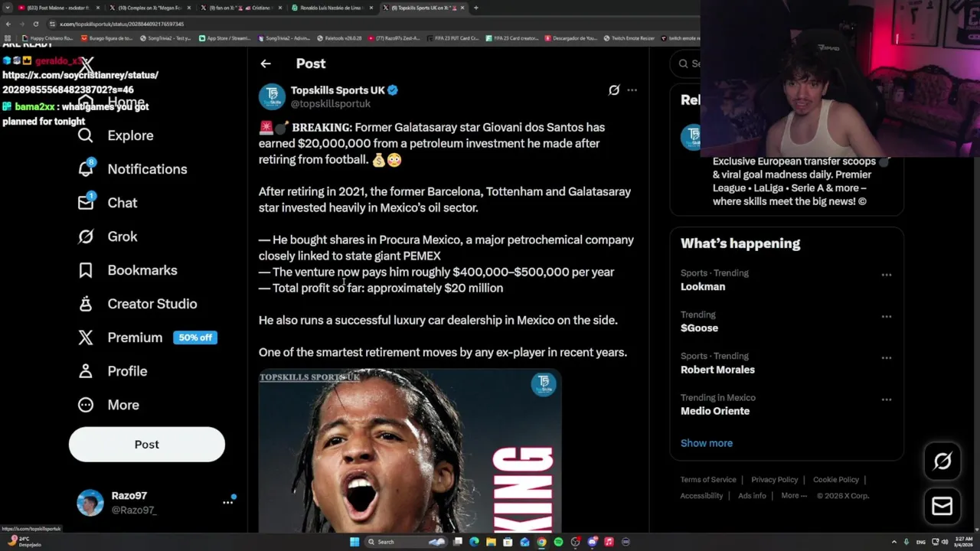Open the post's more options menu
The image size is (980, 551).
(x=632, y=90)
